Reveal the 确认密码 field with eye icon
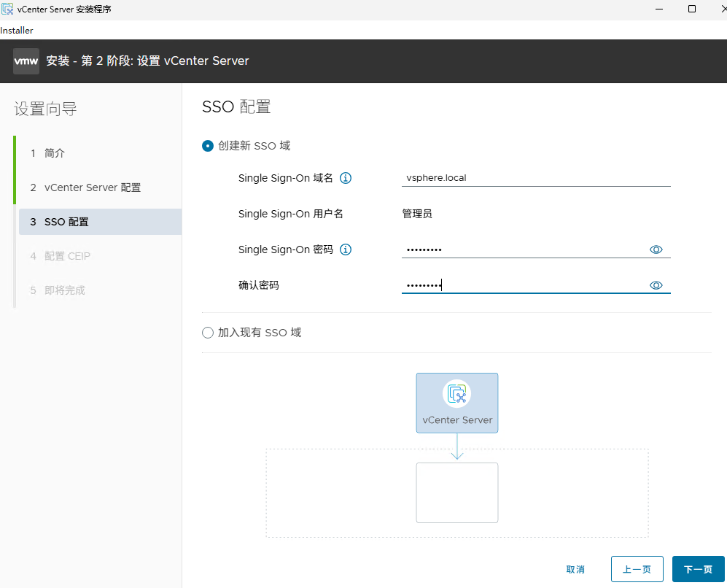Screen dimensions: 727x588 point(656,285)
